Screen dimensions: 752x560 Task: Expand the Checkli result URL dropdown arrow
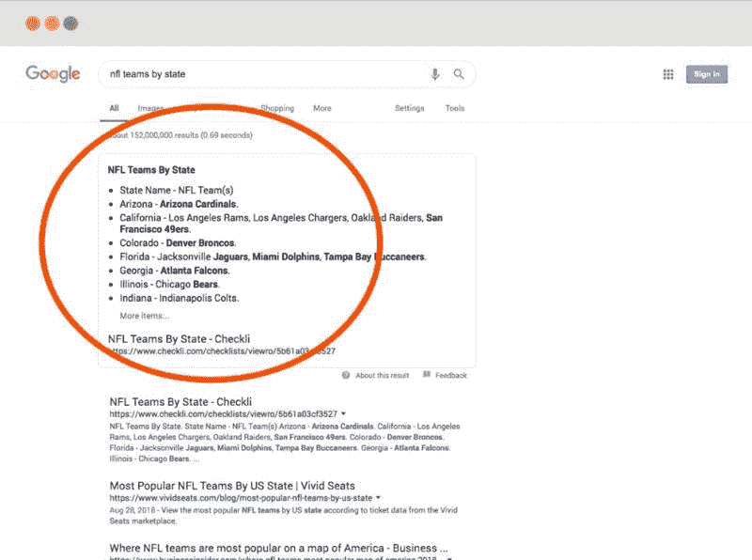click(344, 413)
